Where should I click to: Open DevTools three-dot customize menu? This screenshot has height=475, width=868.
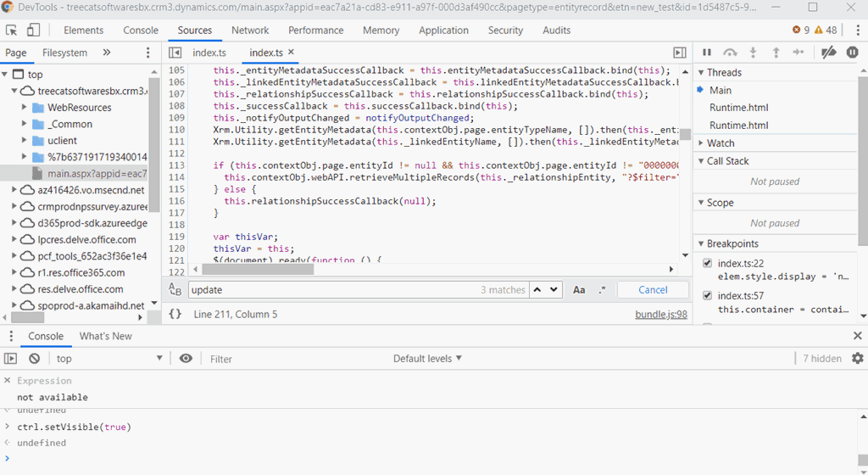tap(858, 31)
